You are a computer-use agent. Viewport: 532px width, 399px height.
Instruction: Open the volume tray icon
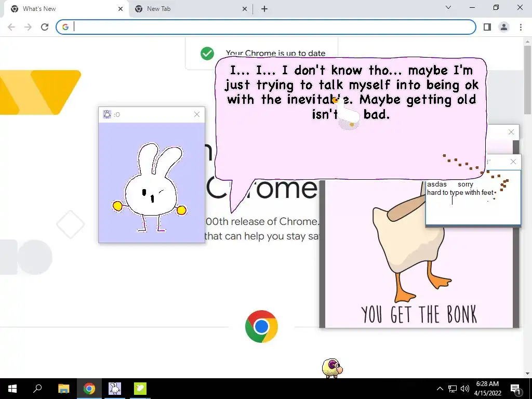tap(465, 389)
